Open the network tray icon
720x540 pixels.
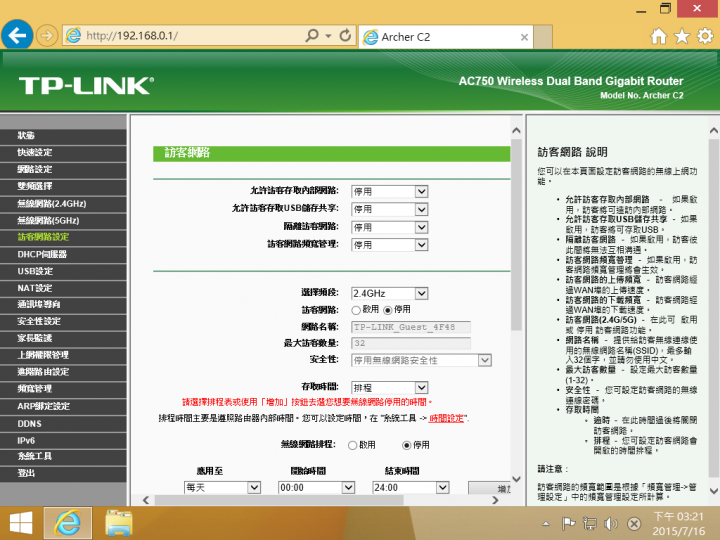click(590, 523)
